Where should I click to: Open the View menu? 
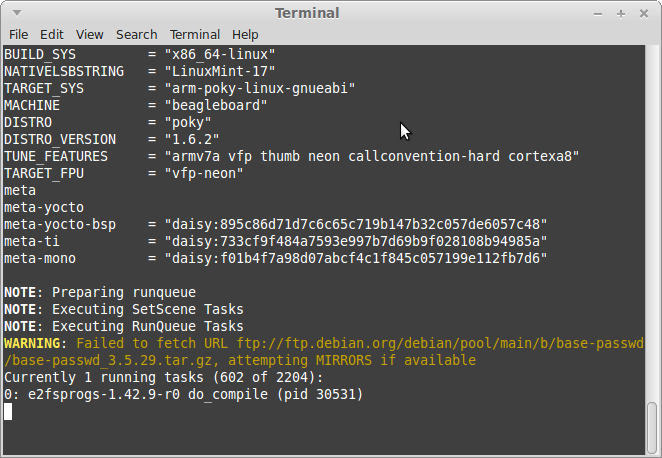(x=90, y=35)
